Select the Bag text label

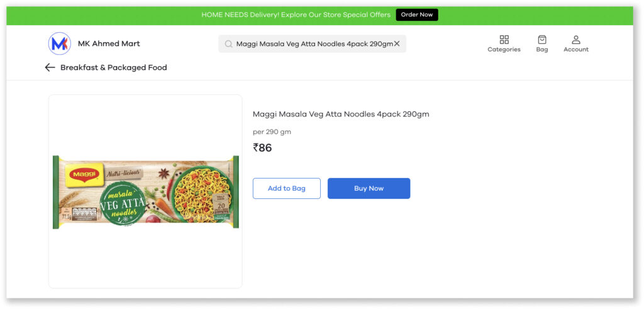tap(542, 49)
